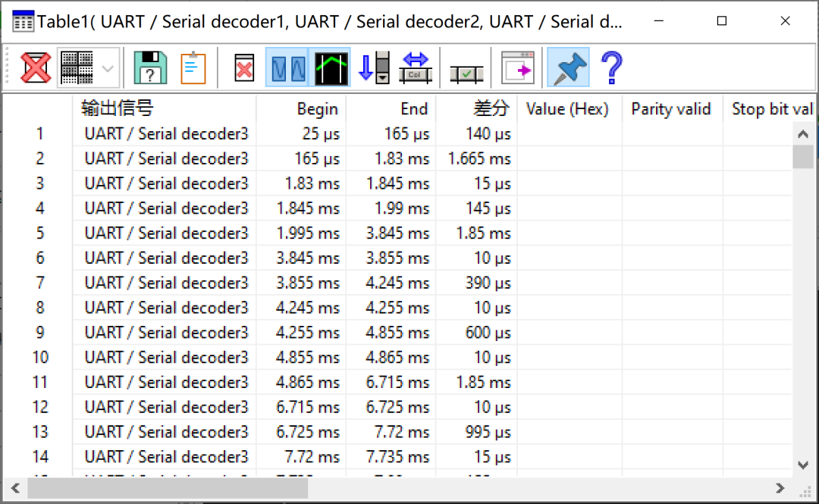Screen dimensions: 819x504
Task: Select row number 10
Action: coord(39,357)
